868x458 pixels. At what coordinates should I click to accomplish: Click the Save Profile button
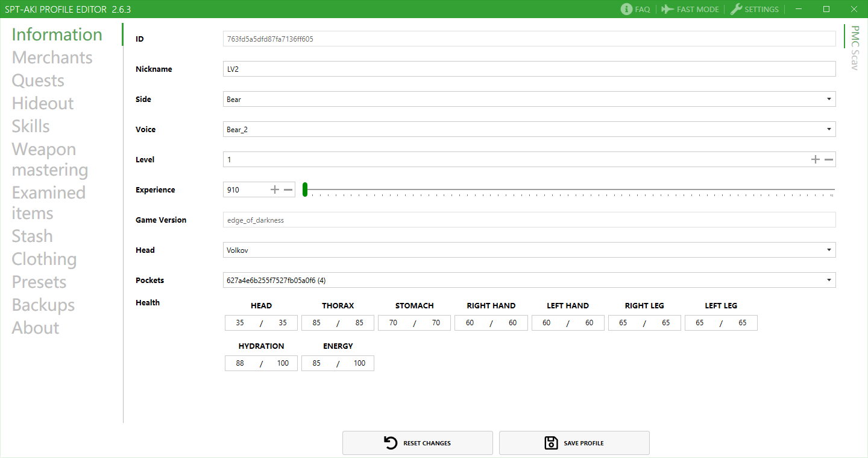574,443
